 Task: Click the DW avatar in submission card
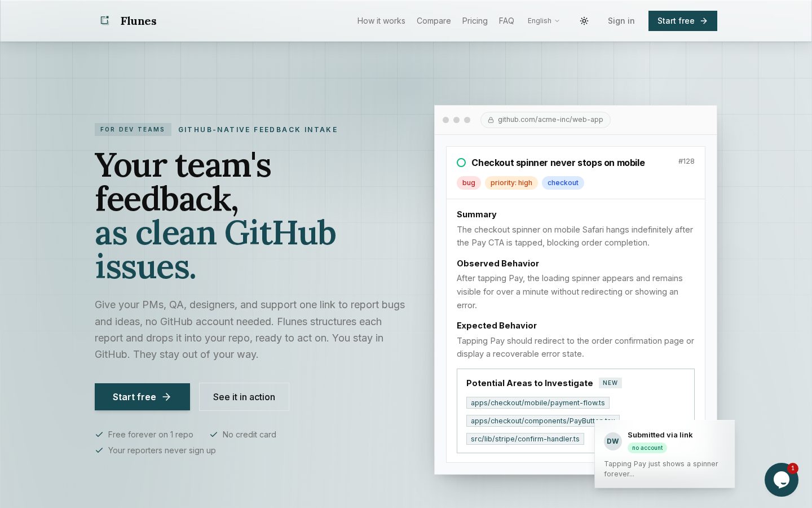coord(613,441)
